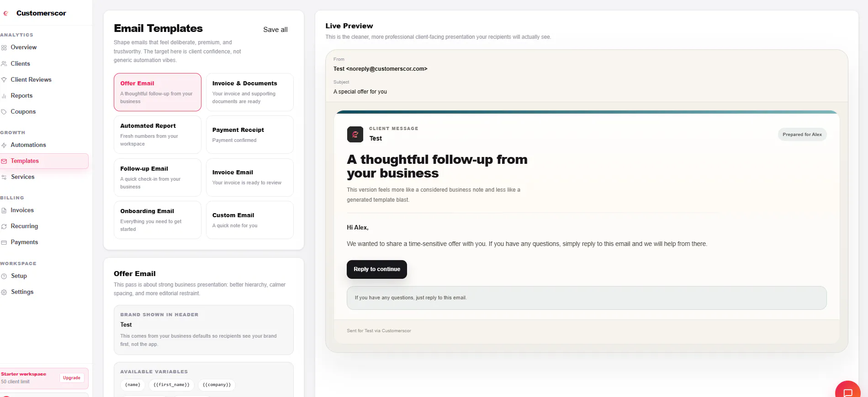Image resolution: width=868 pixels, height=397 pixels.
Task: Click the Customerscor logo icon
Action: pos(6,13)
